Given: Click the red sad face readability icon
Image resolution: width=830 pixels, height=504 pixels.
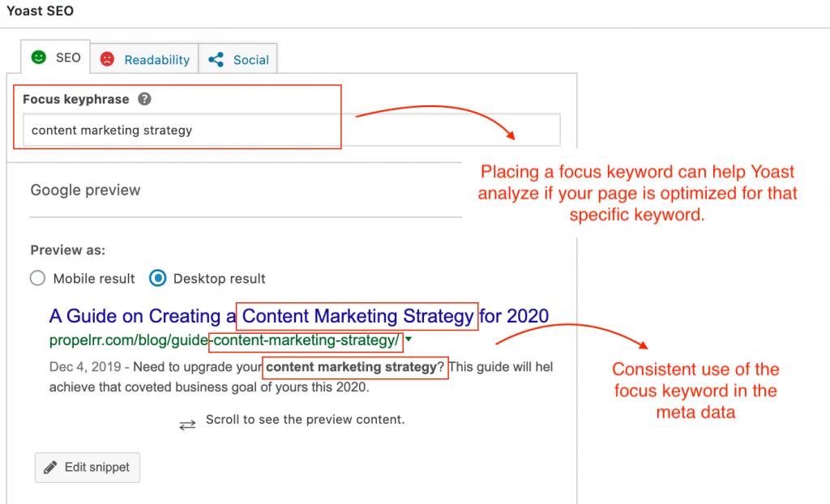Looking at the screenshot, I should point(108,59).
